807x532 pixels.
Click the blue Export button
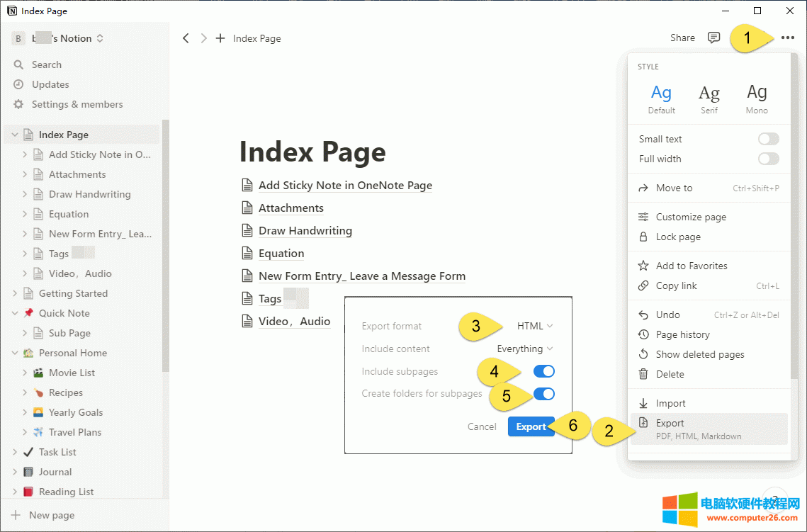coord(531,426)
